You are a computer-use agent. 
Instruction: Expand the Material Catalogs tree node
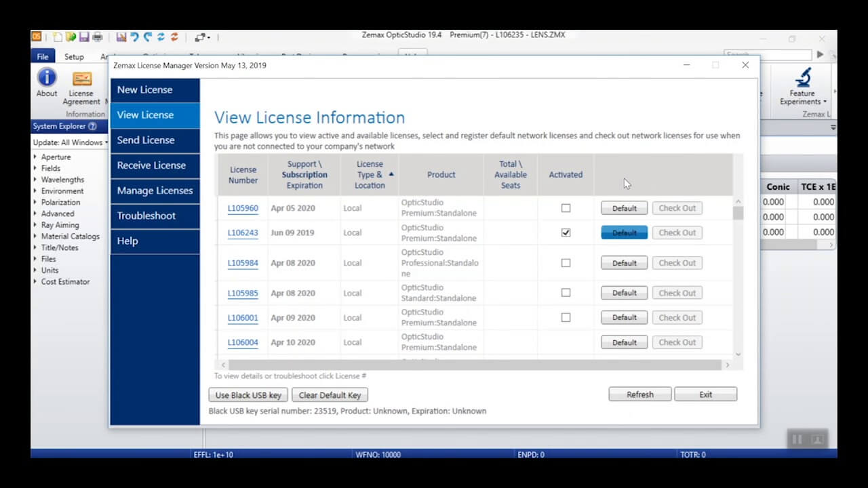coord(35,237)
